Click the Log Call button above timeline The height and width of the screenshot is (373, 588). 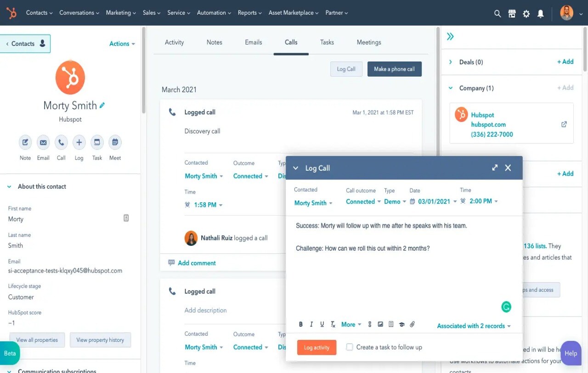(x=346, y=69)
